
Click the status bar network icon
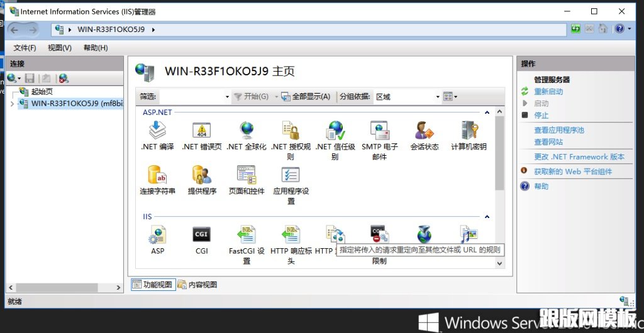point(625,302)
